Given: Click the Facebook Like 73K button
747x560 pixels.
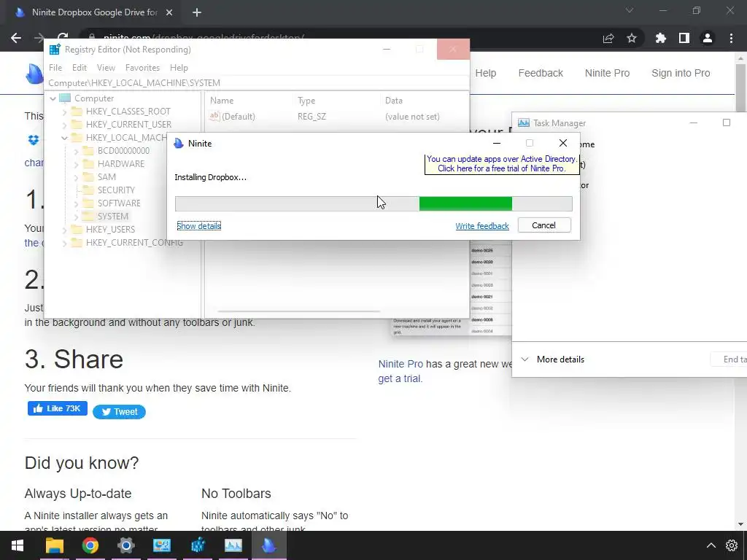Looking at the screenshot, I should pyautogui.click(x=57, y=408).
